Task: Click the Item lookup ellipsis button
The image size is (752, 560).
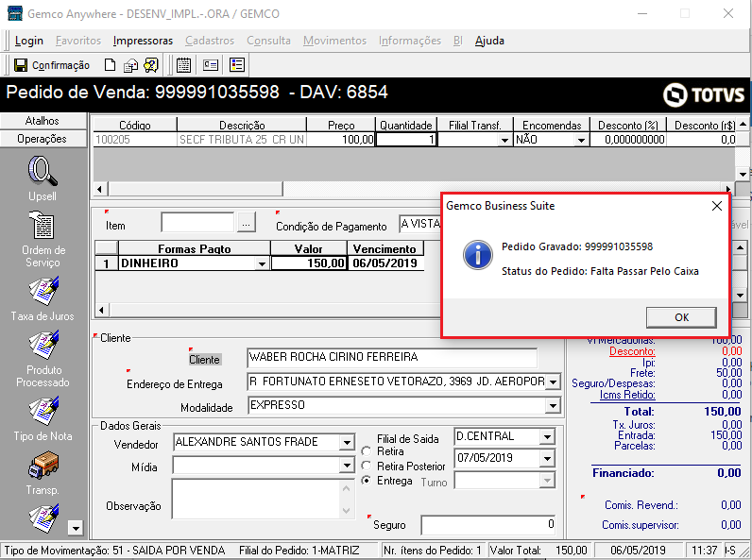Action: pos(246,223)
